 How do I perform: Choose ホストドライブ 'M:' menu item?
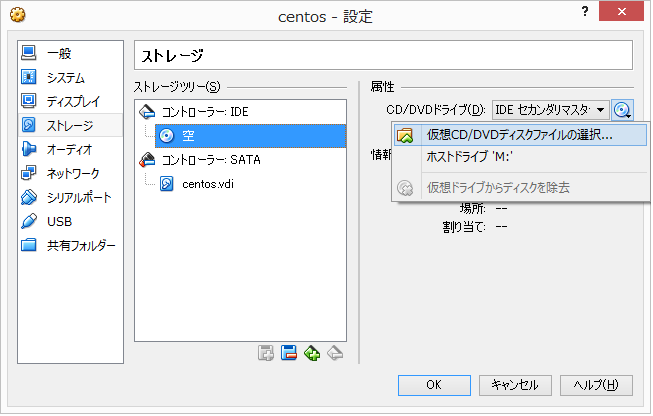[521, 157]
